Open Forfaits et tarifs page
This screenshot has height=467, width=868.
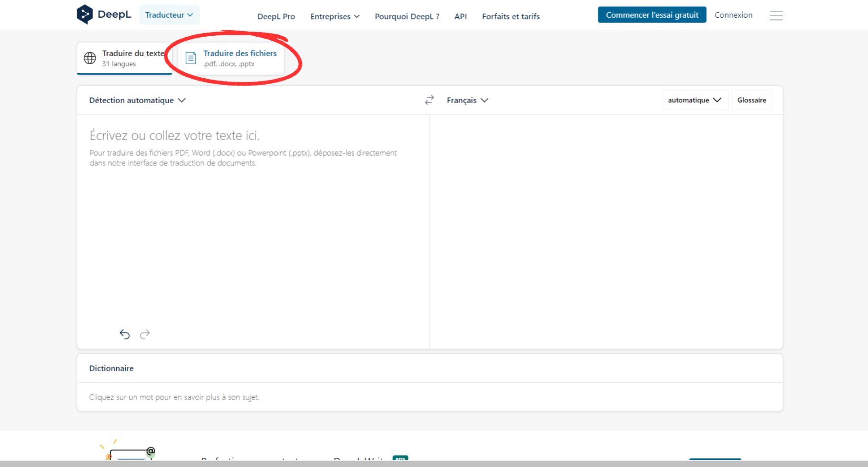(x=511, y=16)
